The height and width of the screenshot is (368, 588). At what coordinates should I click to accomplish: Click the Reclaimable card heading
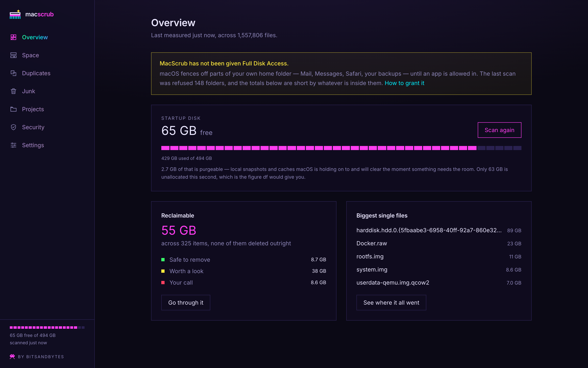(178, 216)
